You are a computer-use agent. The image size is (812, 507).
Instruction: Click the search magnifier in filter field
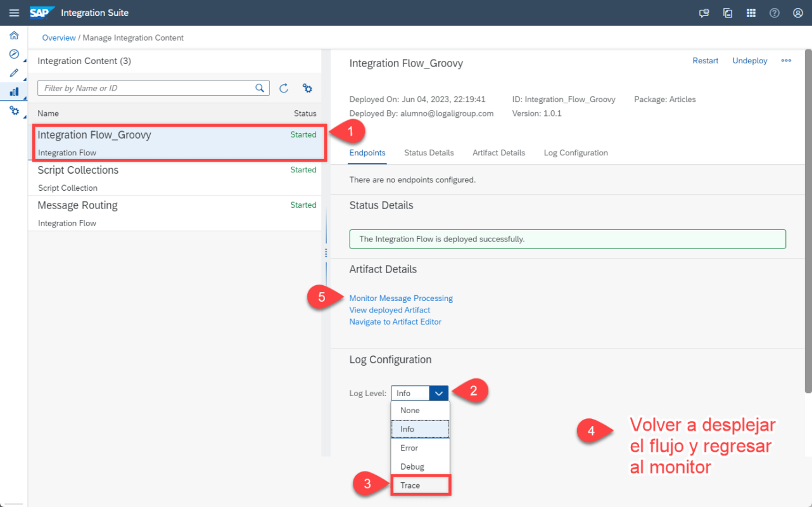click(260, 88)
